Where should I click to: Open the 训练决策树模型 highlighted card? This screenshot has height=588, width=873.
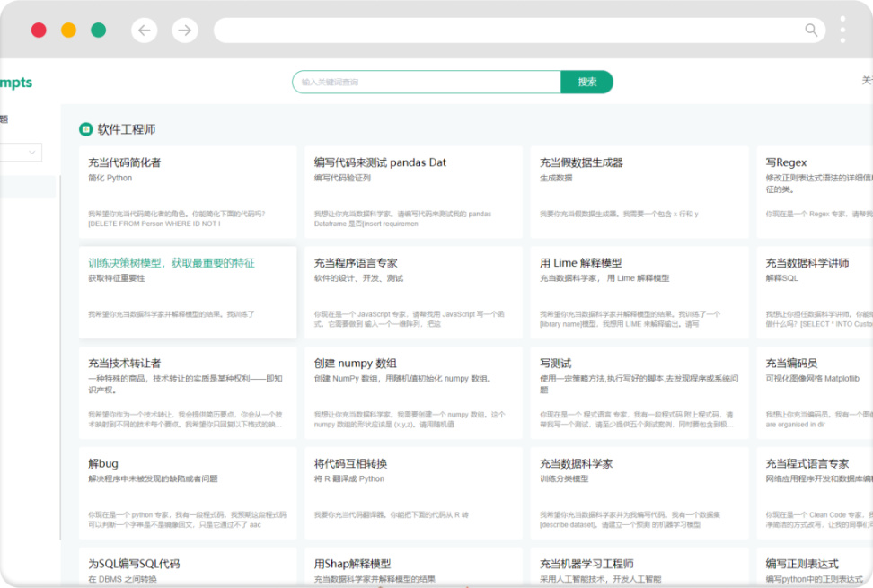pos(188,293)
